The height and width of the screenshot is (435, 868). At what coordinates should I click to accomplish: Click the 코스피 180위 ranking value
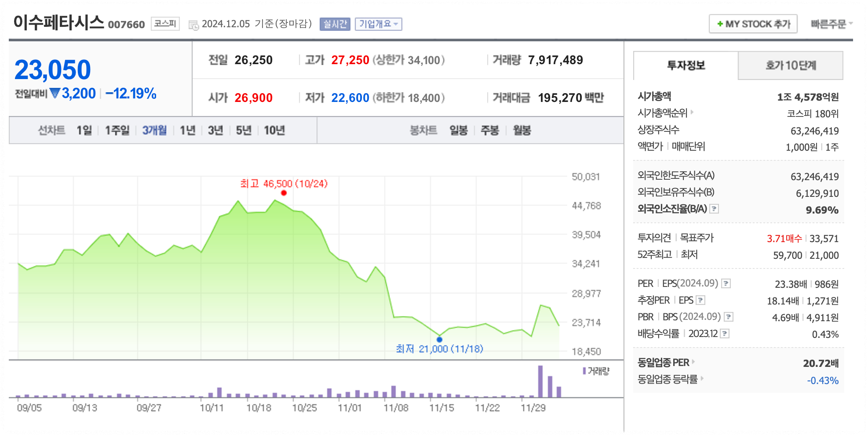(813, 114)
